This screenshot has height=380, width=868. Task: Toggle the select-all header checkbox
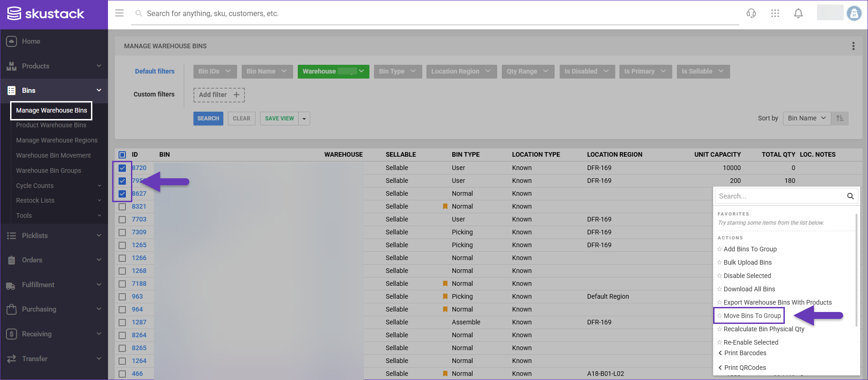pos(122,155)
